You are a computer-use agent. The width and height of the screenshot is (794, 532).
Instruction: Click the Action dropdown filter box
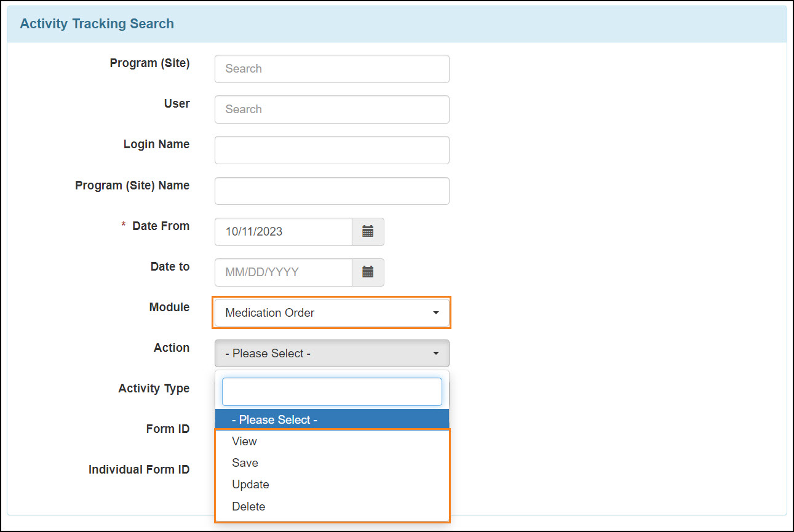tap(332, 392)
